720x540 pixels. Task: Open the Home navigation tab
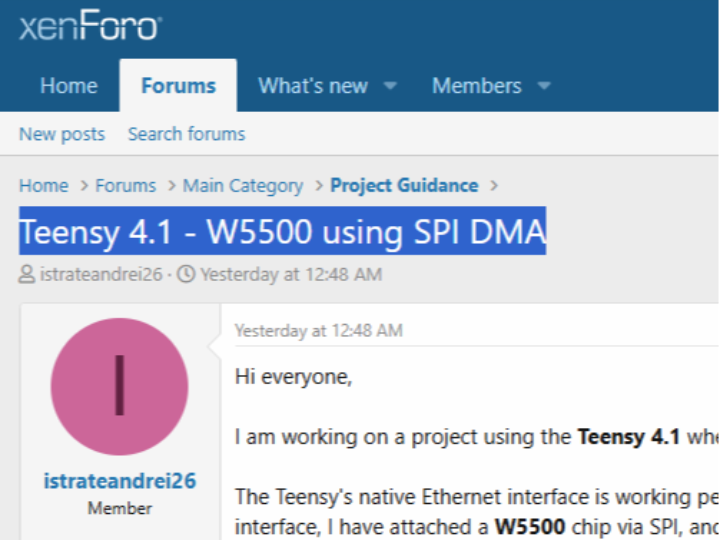point(69,86)
